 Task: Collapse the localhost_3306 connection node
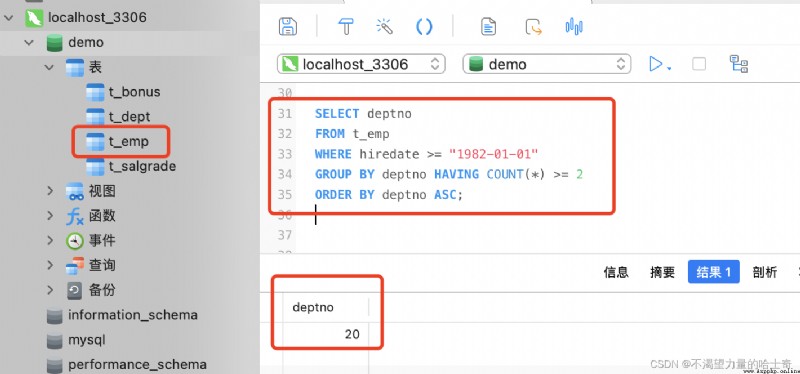tap(9, 17)
